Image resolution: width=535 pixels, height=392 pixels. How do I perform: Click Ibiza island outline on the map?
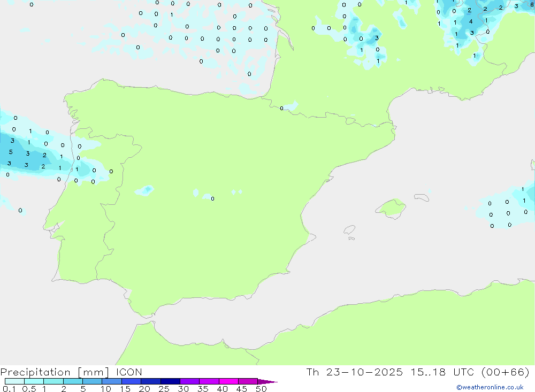349,230
